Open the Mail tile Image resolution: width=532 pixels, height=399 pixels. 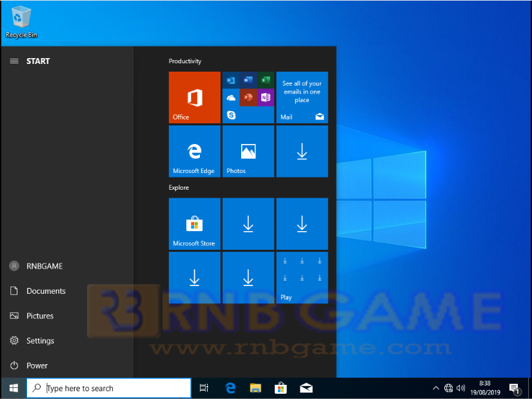pyautogui.click(x=302, y=97)
